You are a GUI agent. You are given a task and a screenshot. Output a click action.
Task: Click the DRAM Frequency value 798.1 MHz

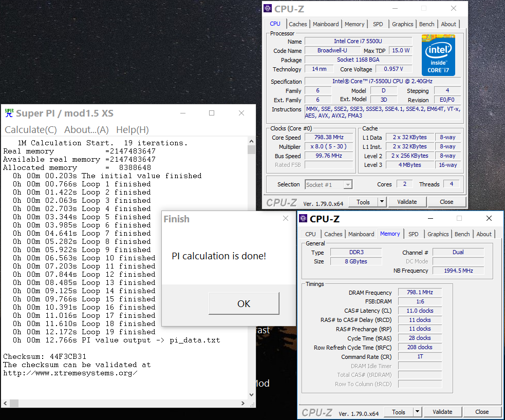420,292
